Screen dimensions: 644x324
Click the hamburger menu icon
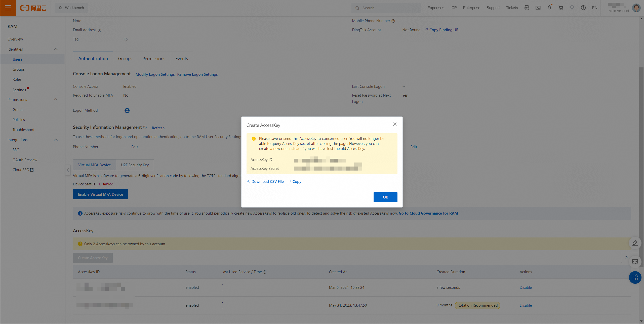8,8
